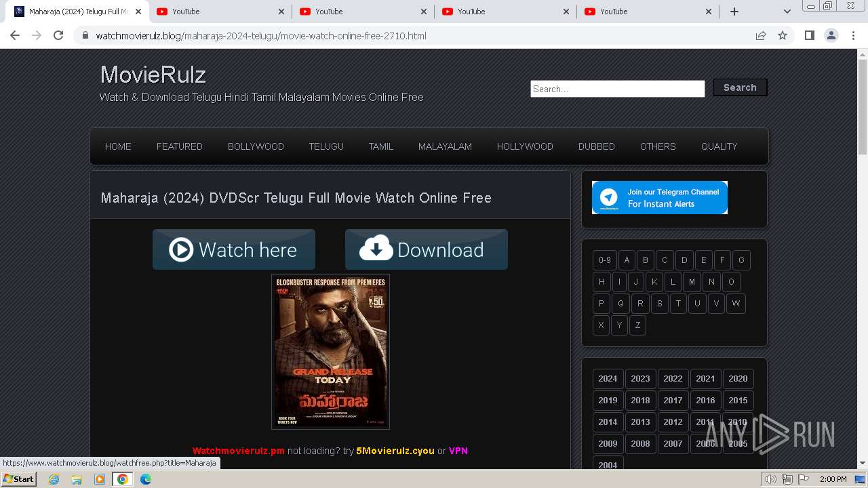Screen dimensions: 868x488
Task: Open the Watchmovierulz.pm link
Action: [239, 451]
